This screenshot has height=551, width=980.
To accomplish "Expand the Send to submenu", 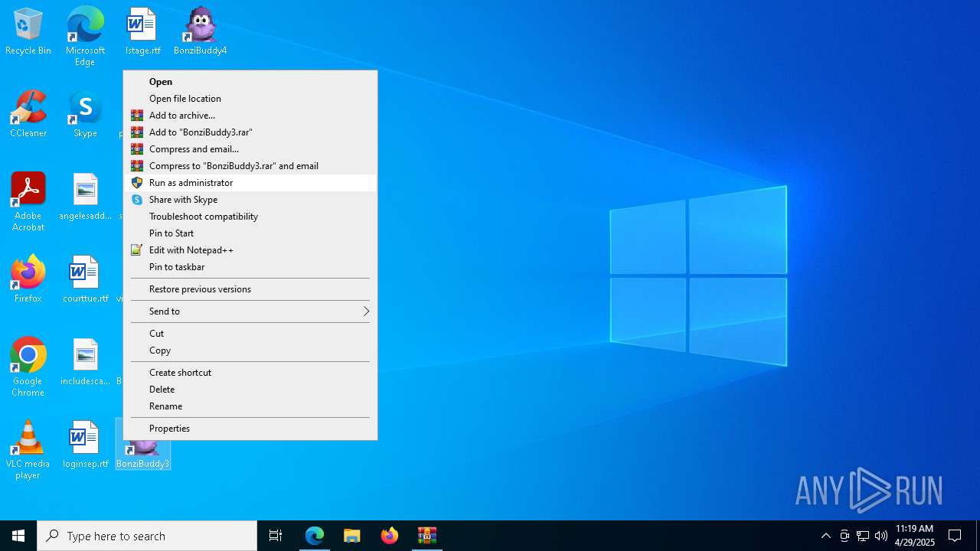I will (x=250, y=311).
